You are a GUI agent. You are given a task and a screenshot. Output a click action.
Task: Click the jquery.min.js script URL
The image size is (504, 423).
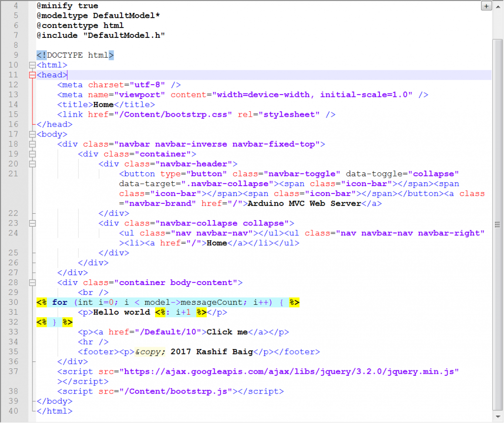(289, 372)
